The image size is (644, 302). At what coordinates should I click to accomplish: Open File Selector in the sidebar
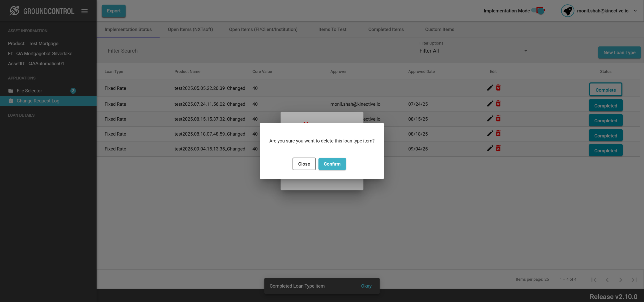pos(29,91)
